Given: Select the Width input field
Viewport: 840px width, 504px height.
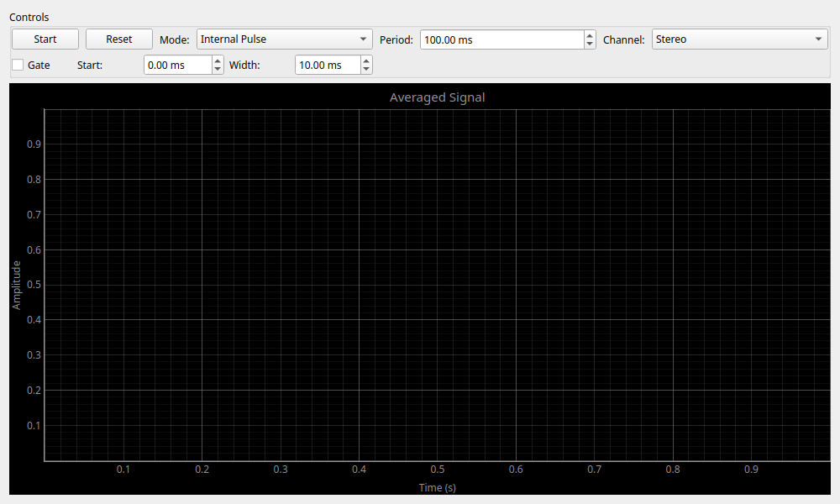Looking at the screenshot, I should [327, 66].
